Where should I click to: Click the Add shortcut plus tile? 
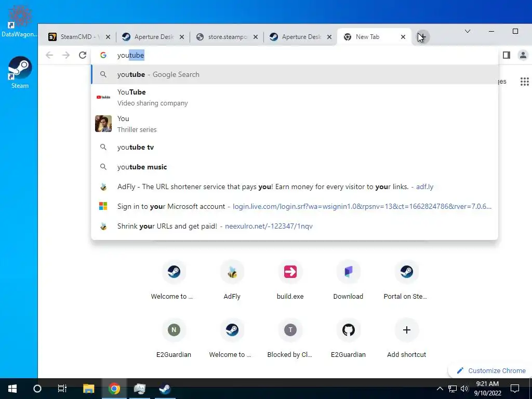coord(406,339)
